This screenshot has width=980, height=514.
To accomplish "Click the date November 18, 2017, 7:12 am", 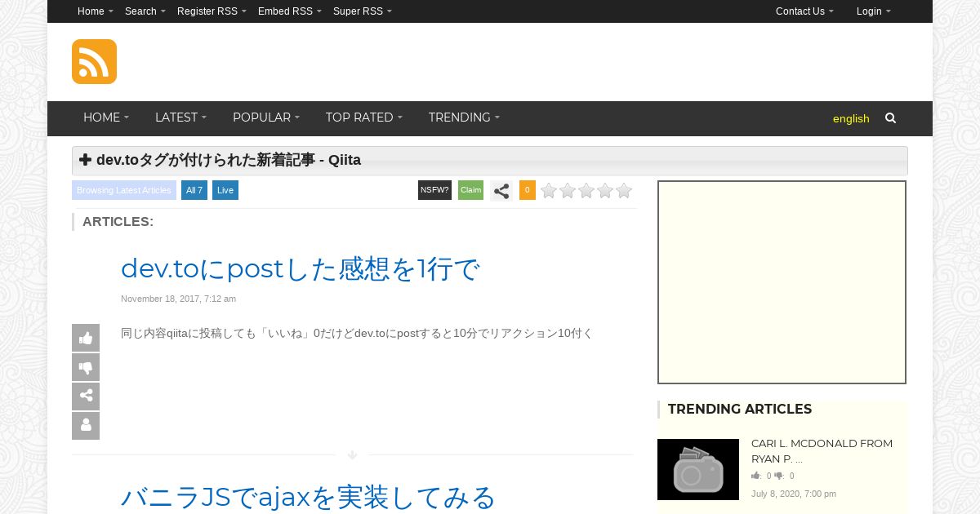I will (178, 299).
